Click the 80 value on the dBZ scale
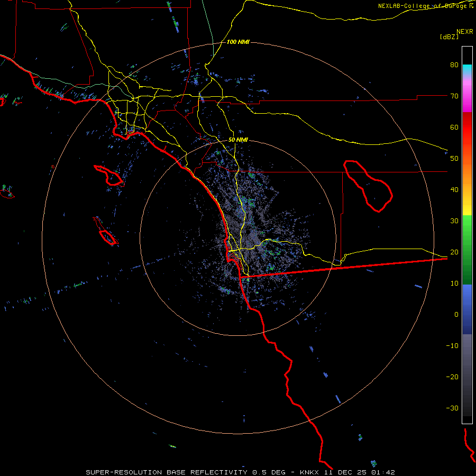Screen dimensions: 476x476 point(454,65)
